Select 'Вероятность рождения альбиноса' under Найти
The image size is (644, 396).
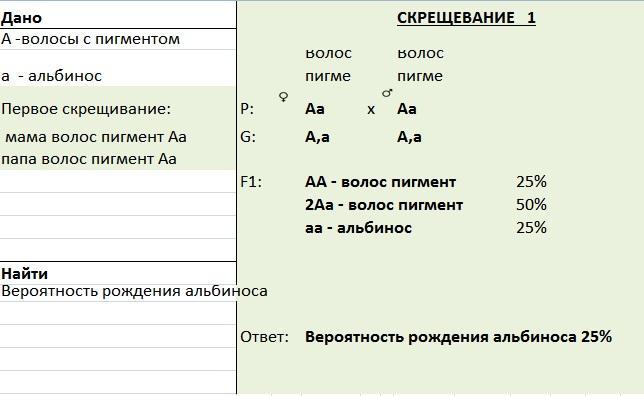[134, 291]
